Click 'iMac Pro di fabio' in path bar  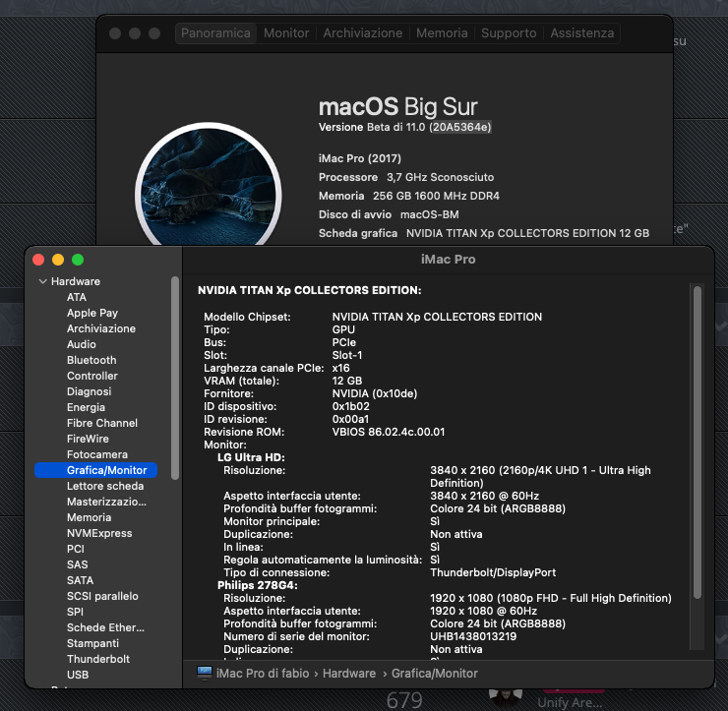[x=263, y=674]
